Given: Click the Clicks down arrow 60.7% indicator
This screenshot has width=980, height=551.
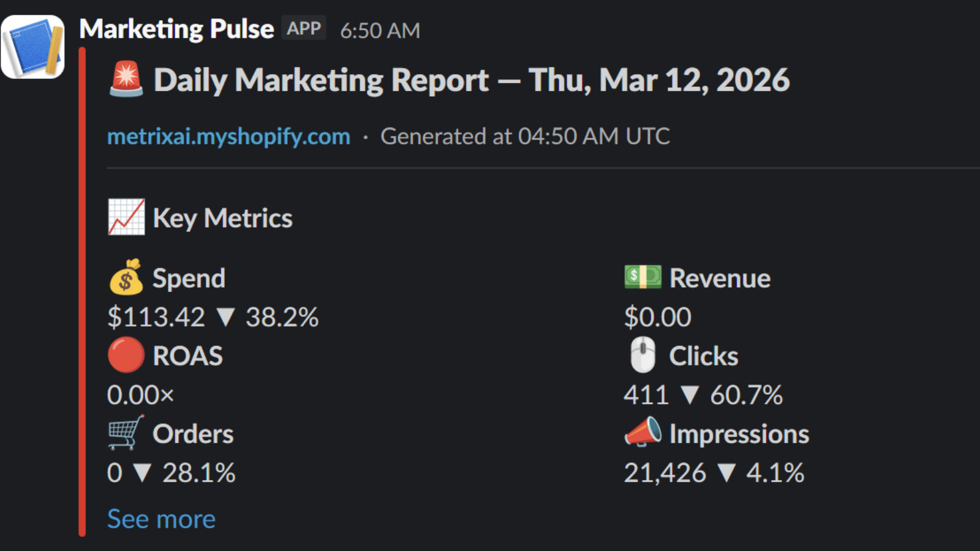Looking at the screenshot, I should [x=731, y=395].
